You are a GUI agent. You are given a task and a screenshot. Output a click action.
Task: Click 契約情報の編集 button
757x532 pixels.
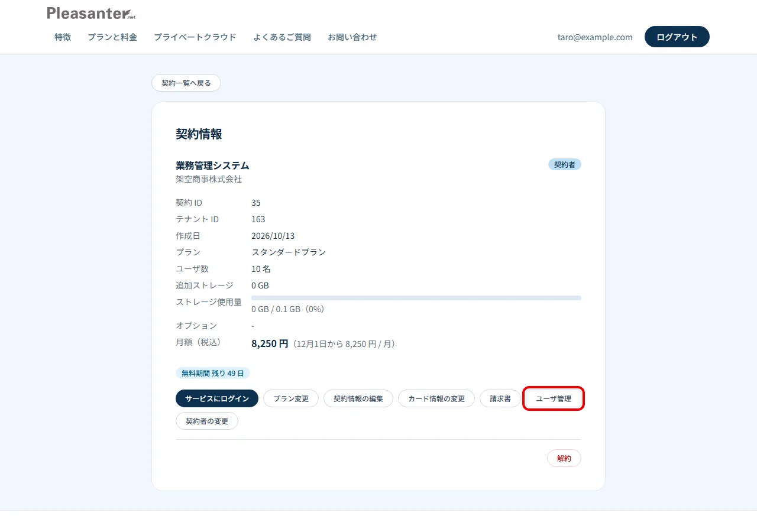coord(358,398)
